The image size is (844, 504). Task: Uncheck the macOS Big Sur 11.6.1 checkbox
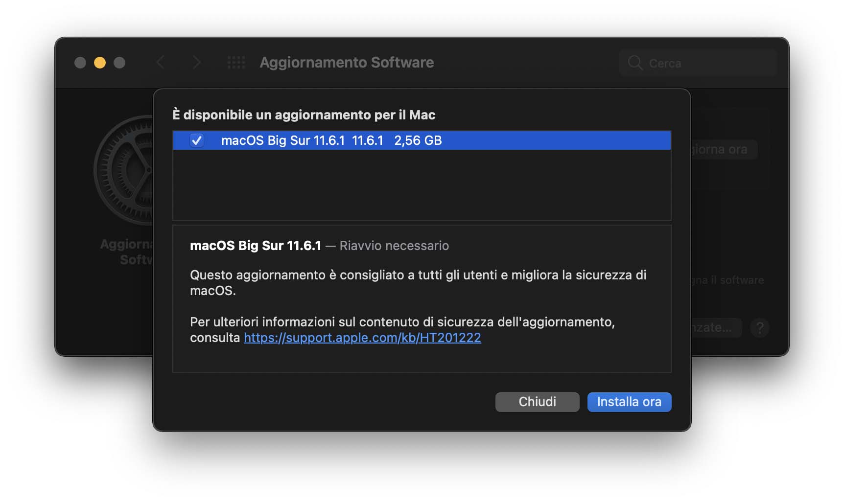[197, 140]
